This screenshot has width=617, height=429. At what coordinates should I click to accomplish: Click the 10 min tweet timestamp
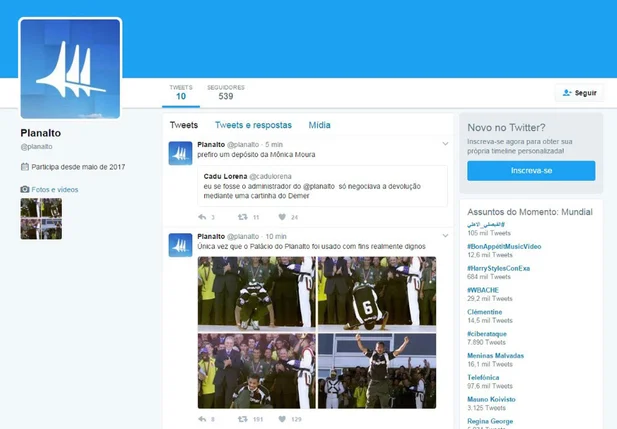pos(276,237)
